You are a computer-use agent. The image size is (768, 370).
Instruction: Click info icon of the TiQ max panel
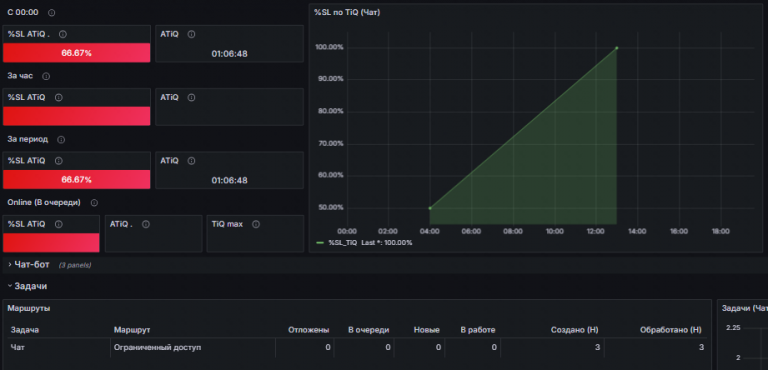point(256,224)
